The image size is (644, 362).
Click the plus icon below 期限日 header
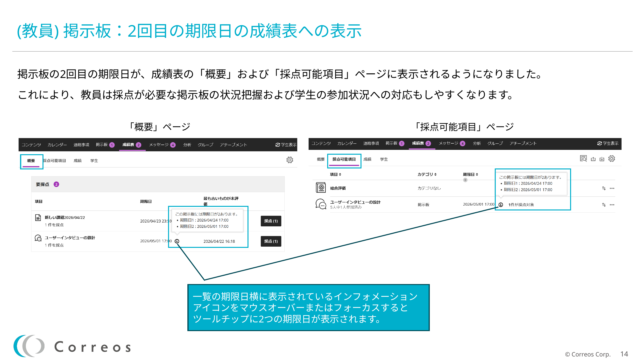click(465, 180)
